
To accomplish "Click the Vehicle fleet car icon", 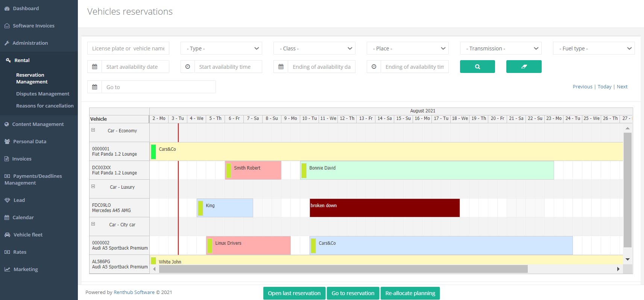I will point(7,235).
